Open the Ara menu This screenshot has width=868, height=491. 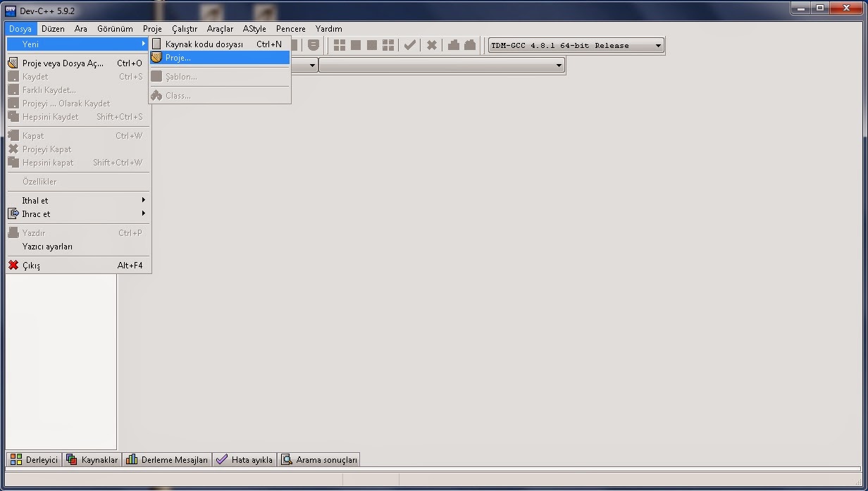coord(81,29)
